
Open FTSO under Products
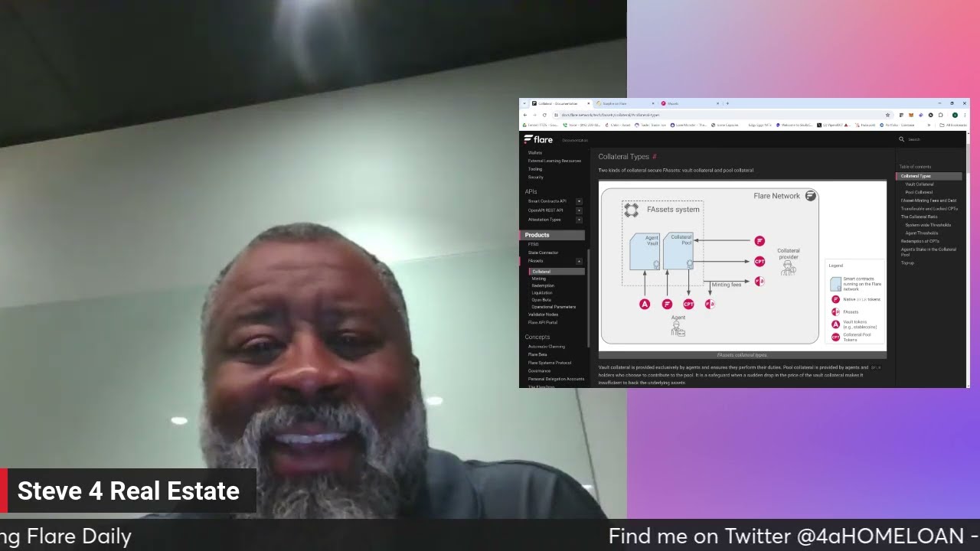533,244
